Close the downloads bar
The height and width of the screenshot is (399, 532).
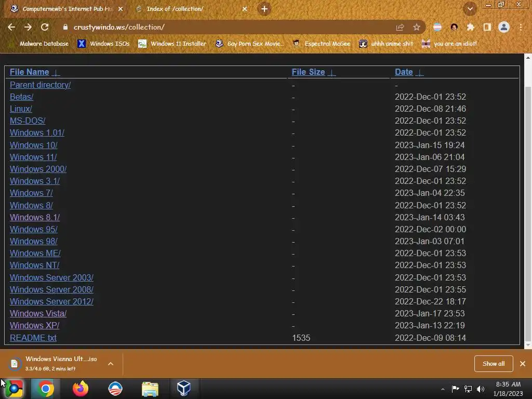[523, 364]
